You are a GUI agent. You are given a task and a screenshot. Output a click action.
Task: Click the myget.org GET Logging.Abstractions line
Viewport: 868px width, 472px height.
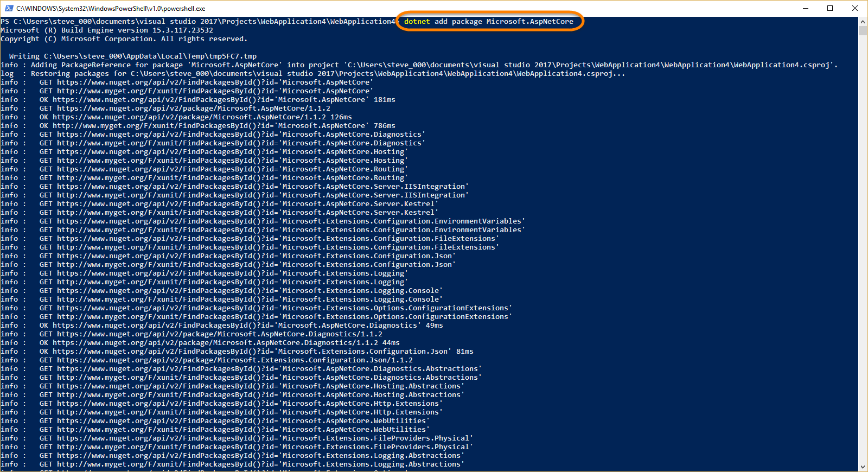[x=233, y=464]
